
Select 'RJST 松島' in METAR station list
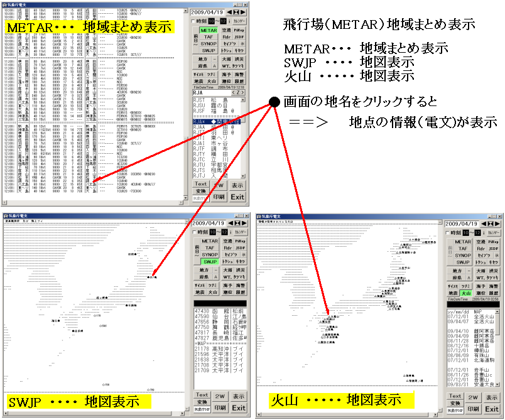pyautogui.click(x=215, y=100)
